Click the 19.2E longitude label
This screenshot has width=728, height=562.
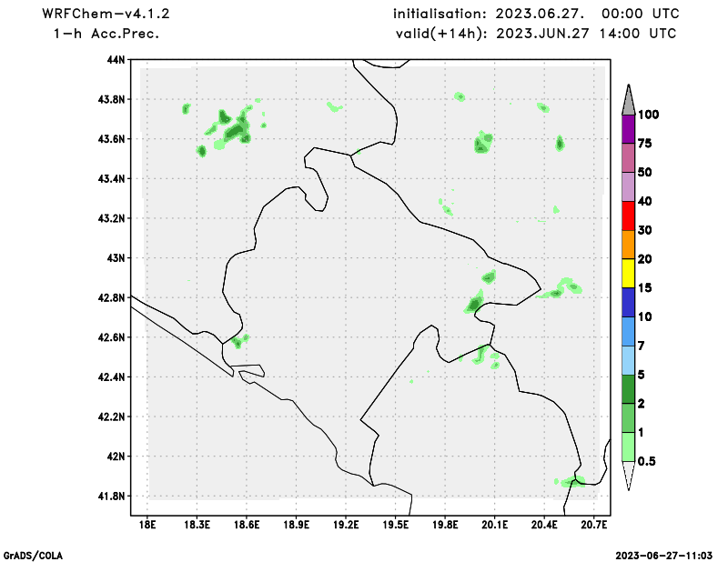pyautogui.click(x=346, y=525)
